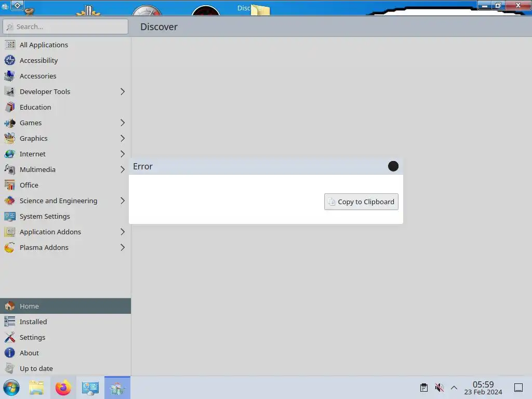
Task: Select the System Settings label
Action: click(x=45, y=217)
